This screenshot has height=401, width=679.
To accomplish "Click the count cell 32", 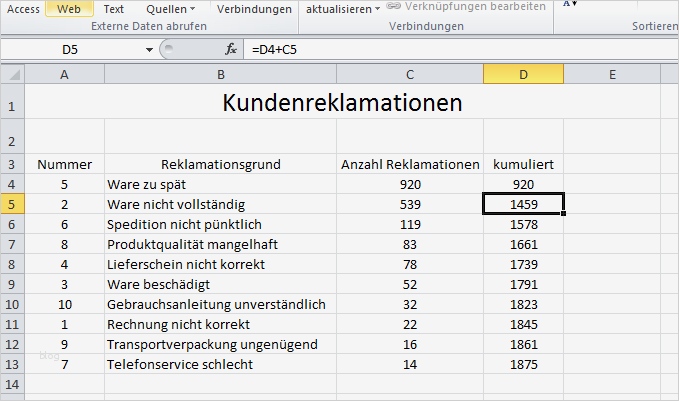I will [x=410, y=304].
